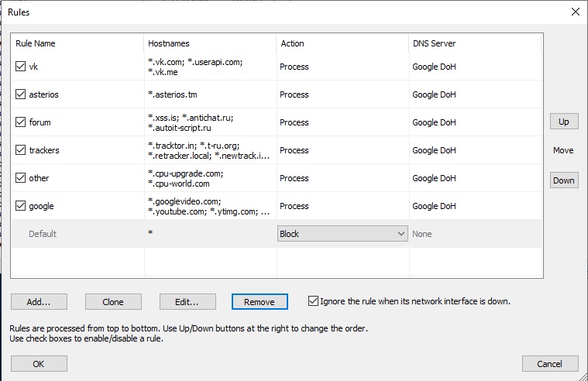
Task: Move rule Down in the list
Action: [563, 180]
